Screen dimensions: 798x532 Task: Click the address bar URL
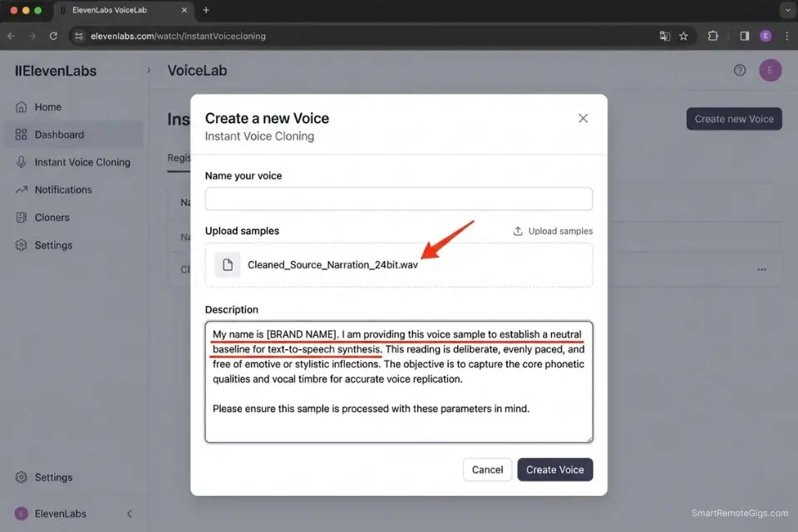click(178, 36)
